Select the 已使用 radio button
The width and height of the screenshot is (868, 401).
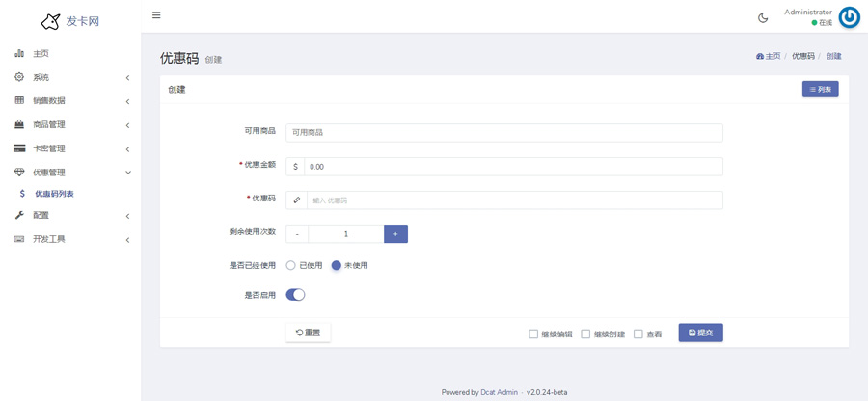pos(290,265)
